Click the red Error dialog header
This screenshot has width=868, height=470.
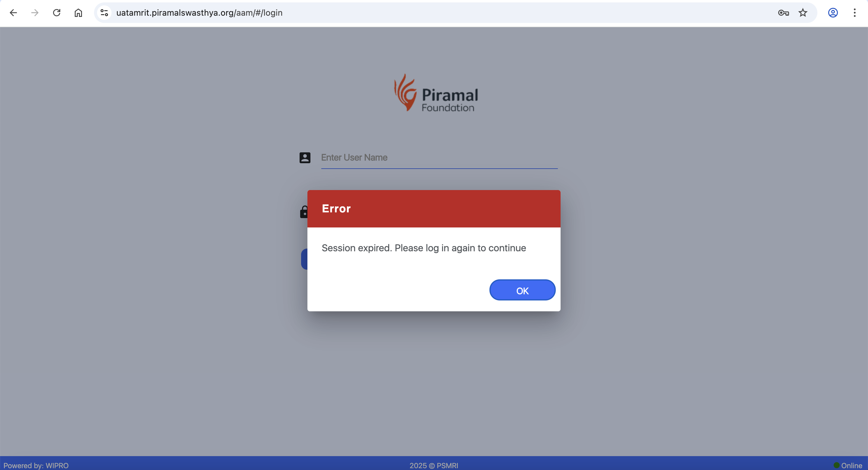pyautogui.click(x=434, y=209)
